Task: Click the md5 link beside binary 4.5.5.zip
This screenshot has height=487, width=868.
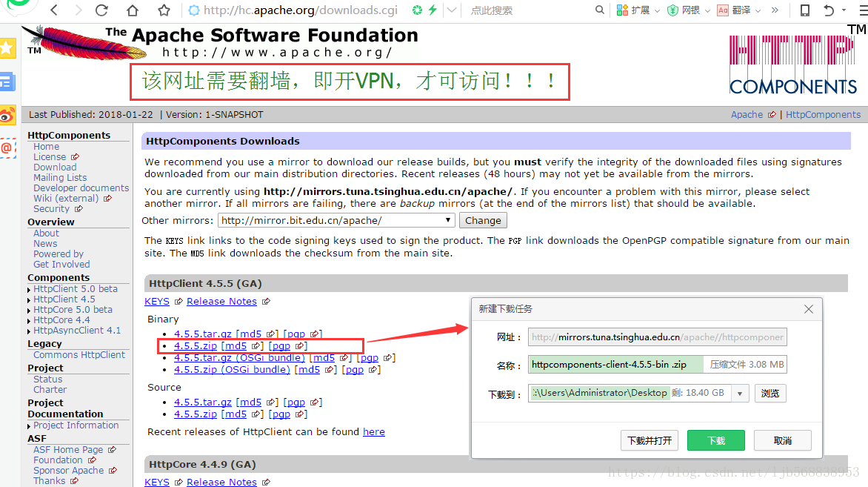Action: tap(236, 345)
